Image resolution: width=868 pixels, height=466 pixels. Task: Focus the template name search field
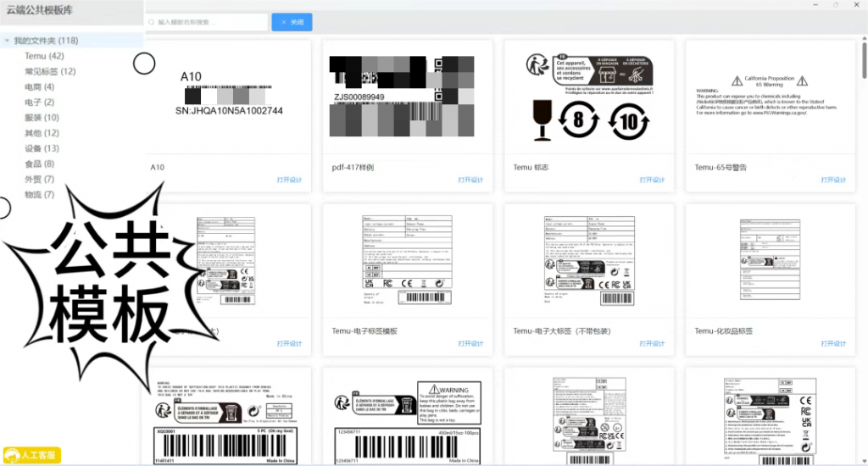[x=207, y=22]
